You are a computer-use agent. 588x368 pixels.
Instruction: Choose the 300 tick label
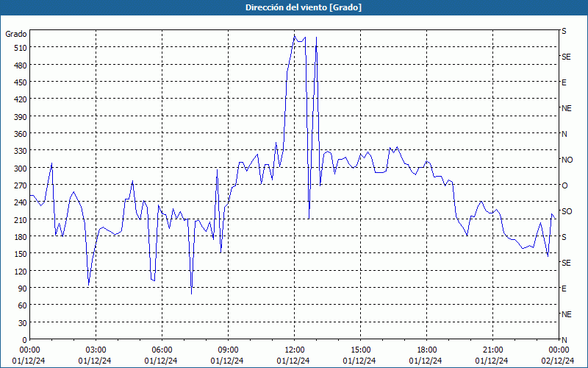tap(20, 169)
